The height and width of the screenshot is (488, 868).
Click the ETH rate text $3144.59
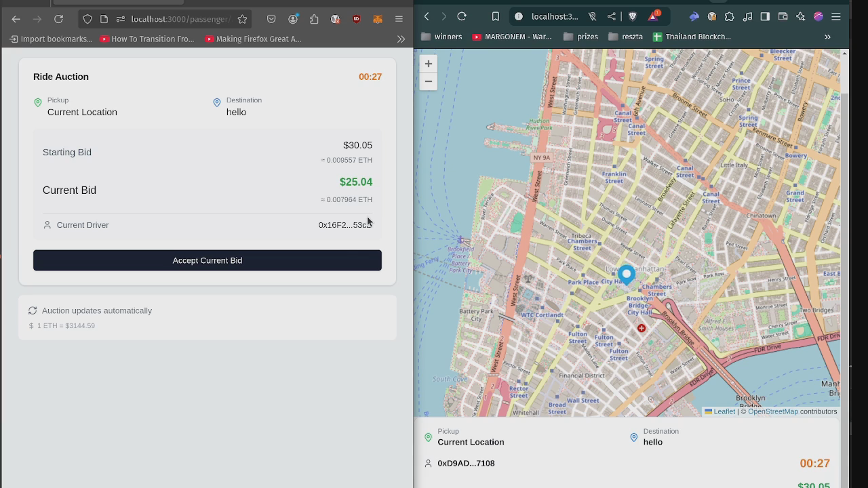[66, 326]
